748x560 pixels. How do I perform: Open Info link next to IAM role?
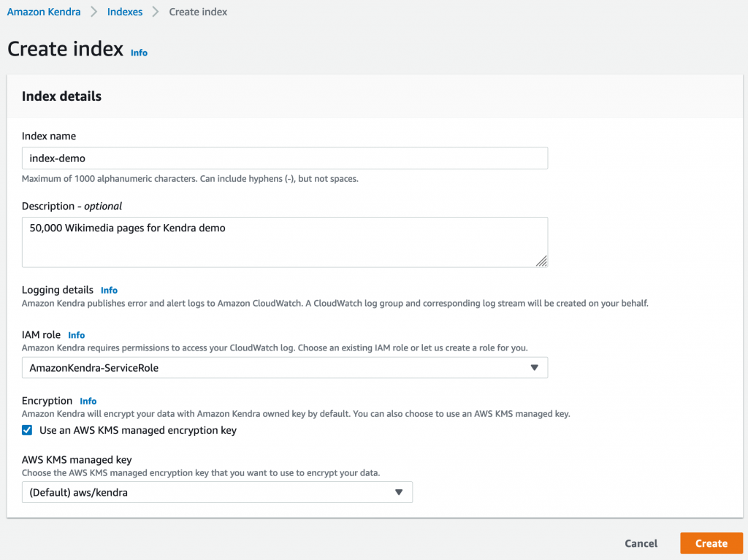click(77, 335)
